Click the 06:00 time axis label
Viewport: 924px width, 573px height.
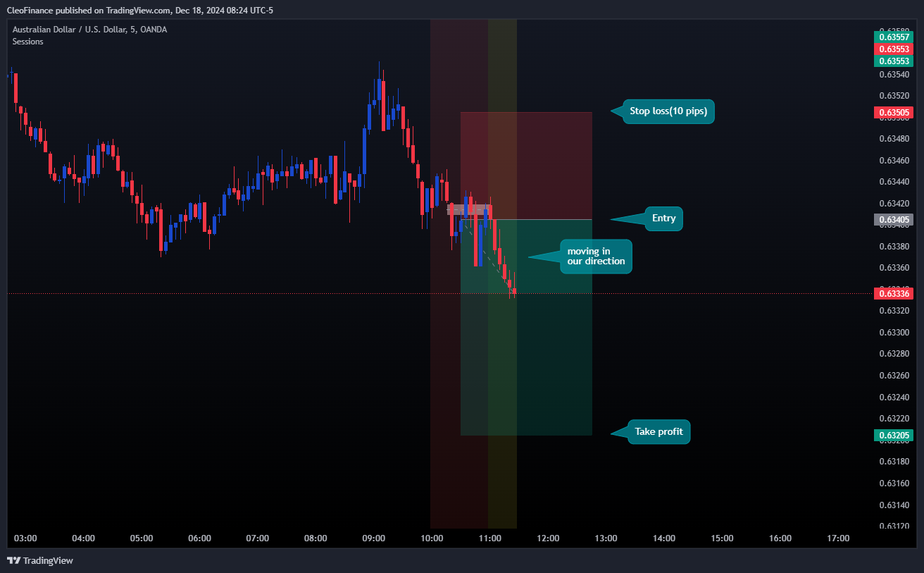point(199,538)
